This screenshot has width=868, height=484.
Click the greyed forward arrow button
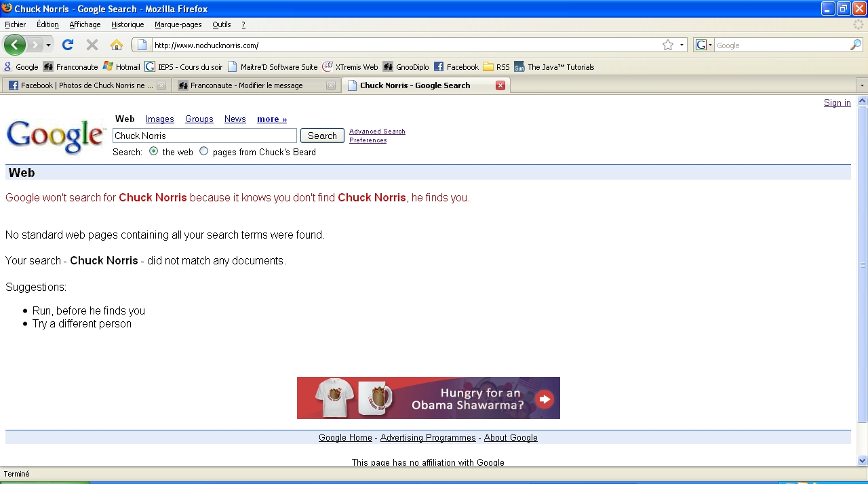pyautogui.click(x=35, y=45)
